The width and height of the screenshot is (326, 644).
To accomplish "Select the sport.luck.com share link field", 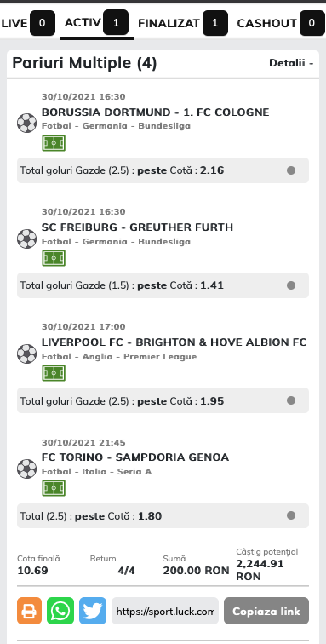I will [x=165, y=611].
